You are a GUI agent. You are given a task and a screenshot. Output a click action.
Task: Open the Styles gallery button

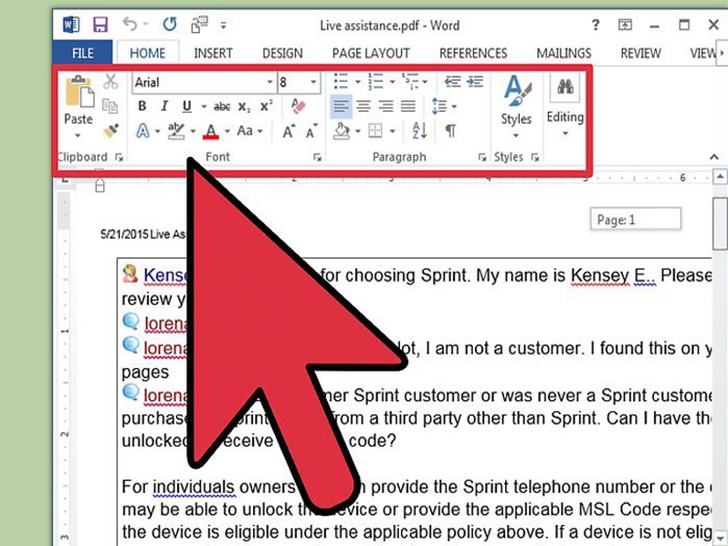516,107
